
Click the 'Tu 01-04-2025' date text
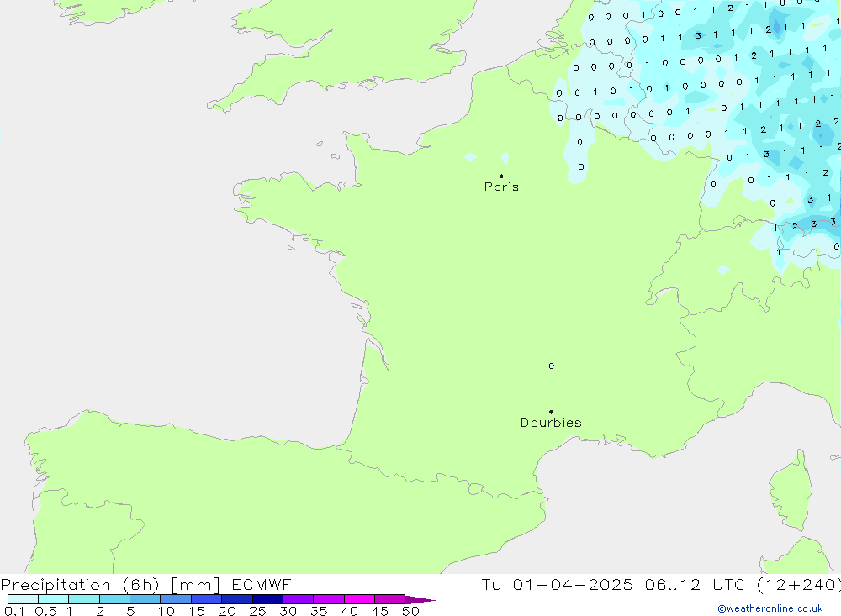point(557,585)
